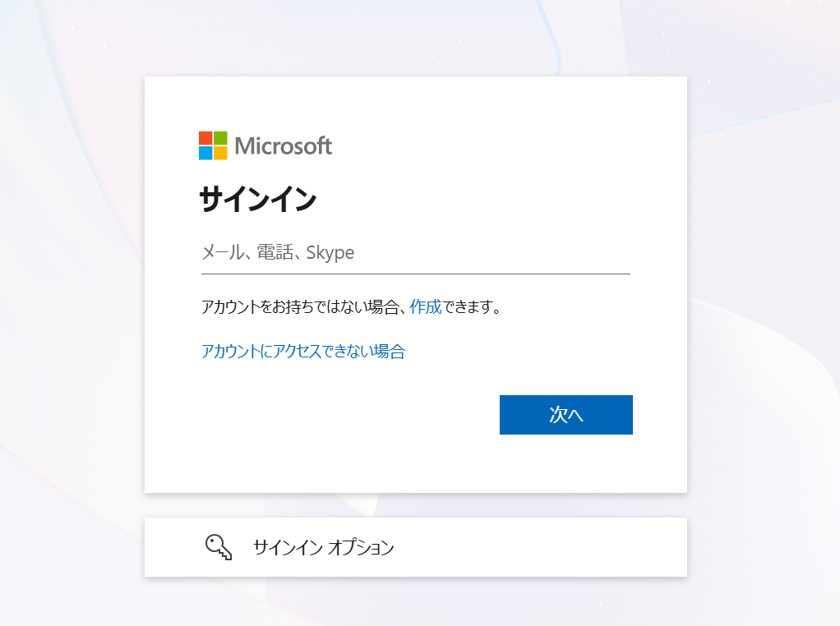Click the アカウントをお持ちではない場合 text
This screenshot has width=840, height=626.
click(x=300, y=307)
